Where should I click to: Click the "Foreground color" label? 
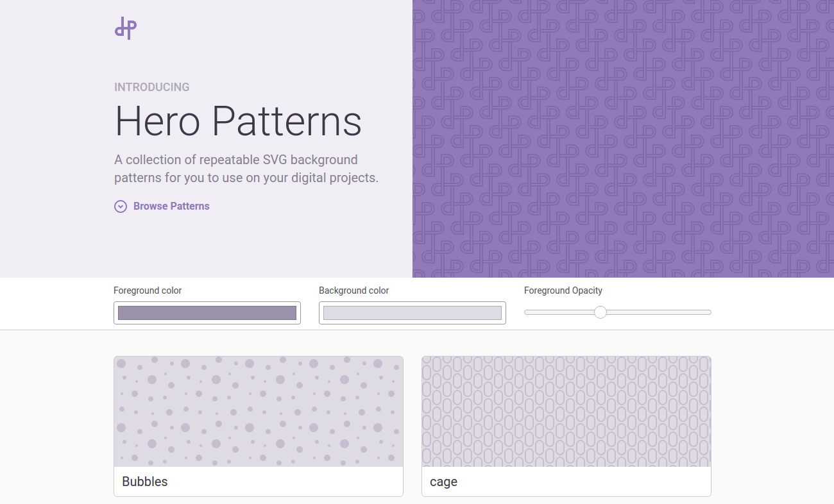[148, 290]
